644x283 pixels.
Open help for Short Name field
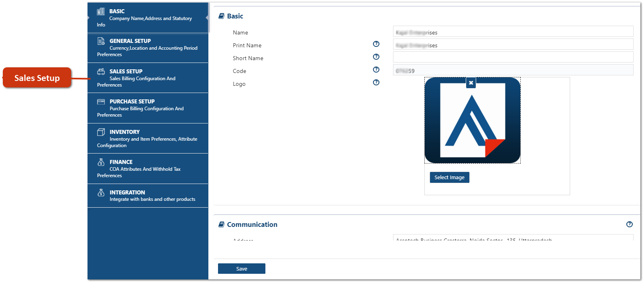tap(376, 57)
